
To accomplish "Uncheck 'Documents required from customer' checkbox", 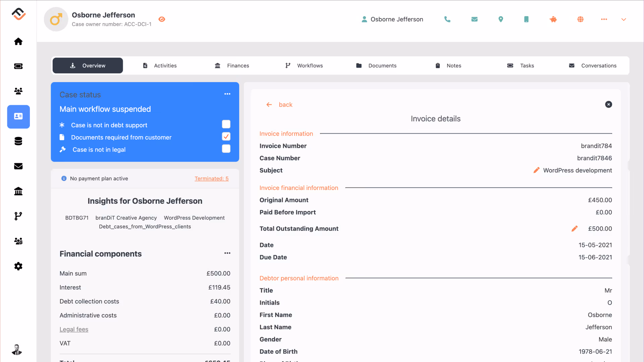I will point(226,136).
